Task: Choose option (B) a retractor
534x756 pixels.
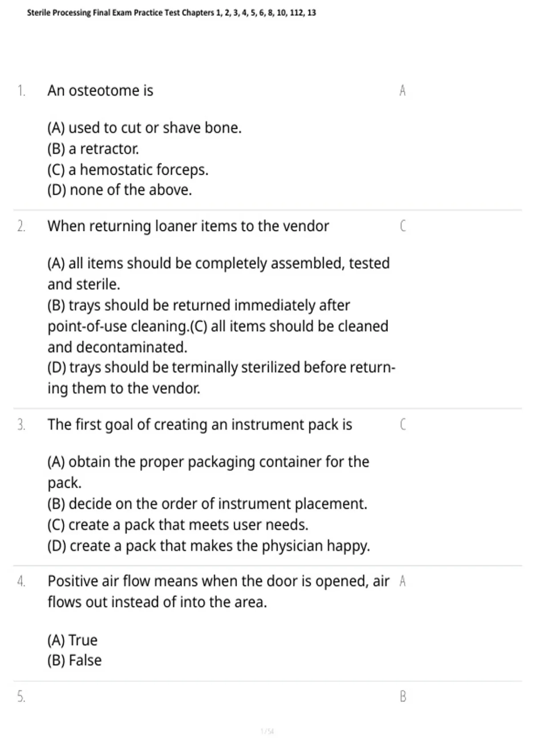Action: coord(93,149)
